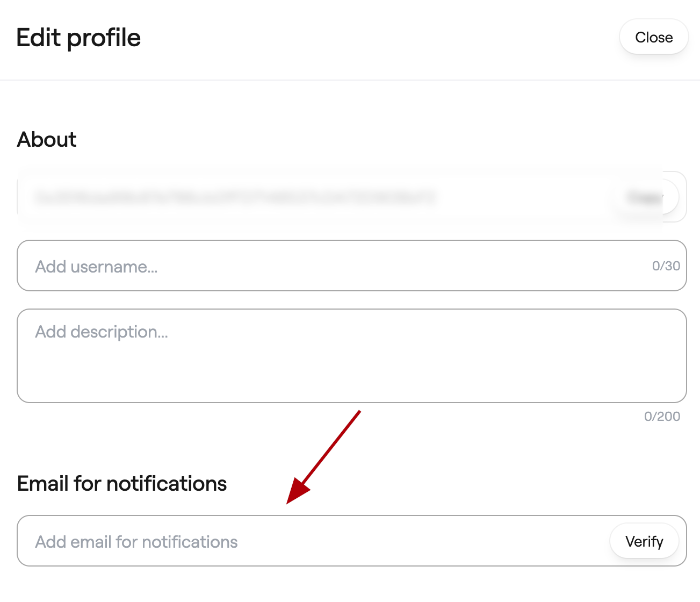Click the red arrow annotation
Screen dimensions: 700x602
pos(323,457)
